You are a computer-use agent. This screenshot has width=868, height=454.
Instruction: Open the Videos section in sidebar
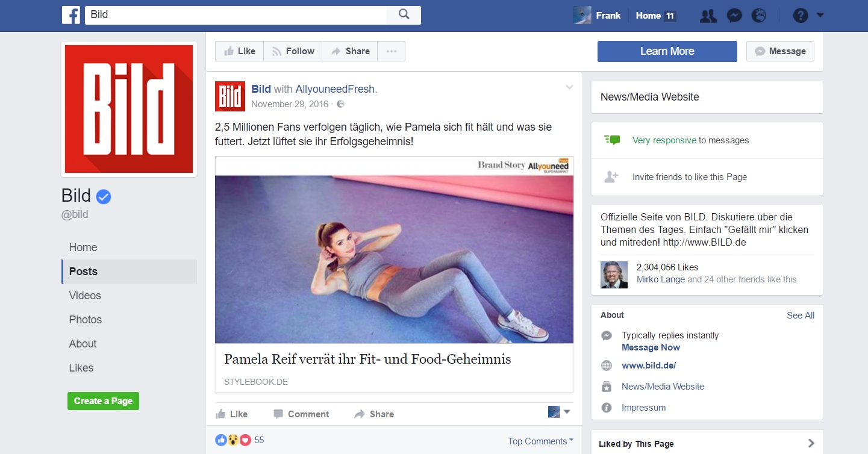(x=85, y=296)
